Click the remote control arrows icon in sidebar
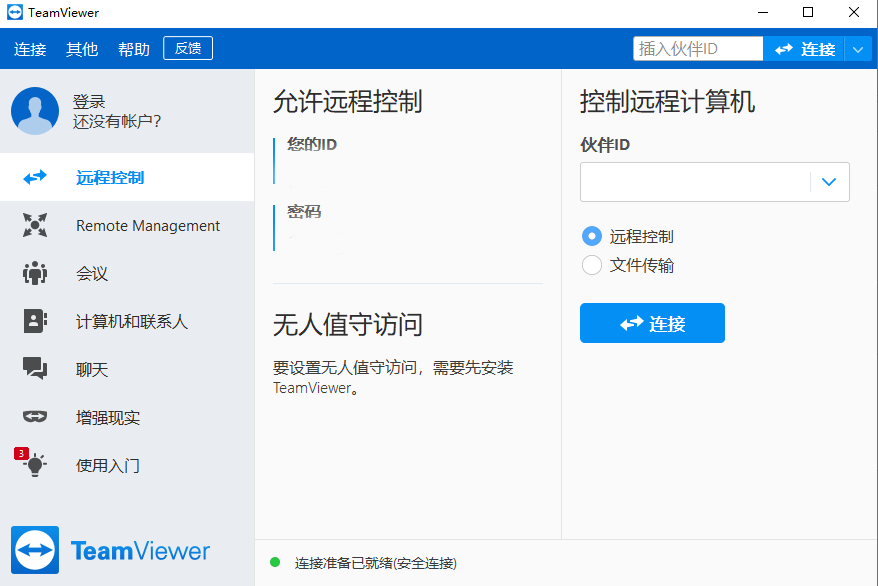The height and width of the screenshot is (586, 878). 35,177
